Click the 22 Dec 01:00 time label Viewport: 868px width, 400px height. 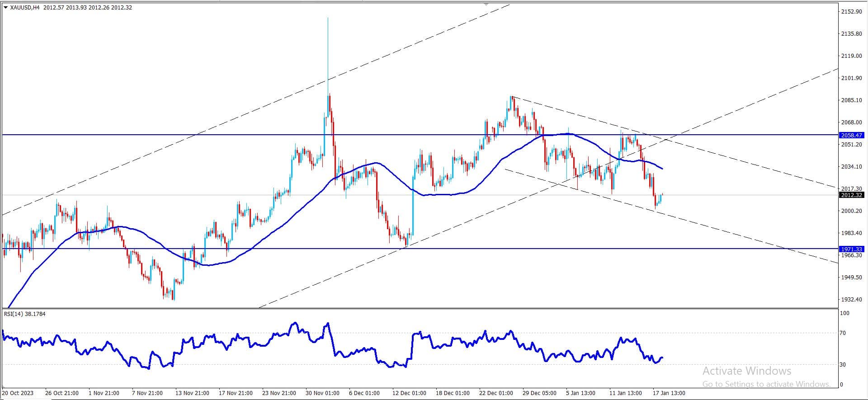(496, 393)
